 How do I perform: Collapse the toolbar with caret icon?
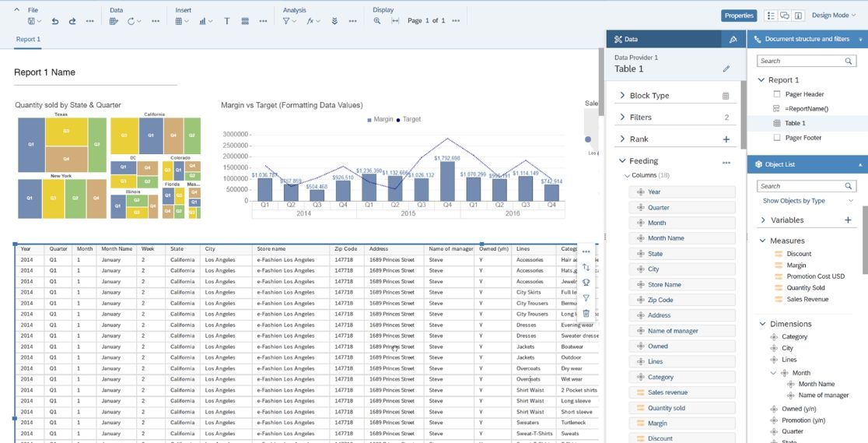point(16,9)
